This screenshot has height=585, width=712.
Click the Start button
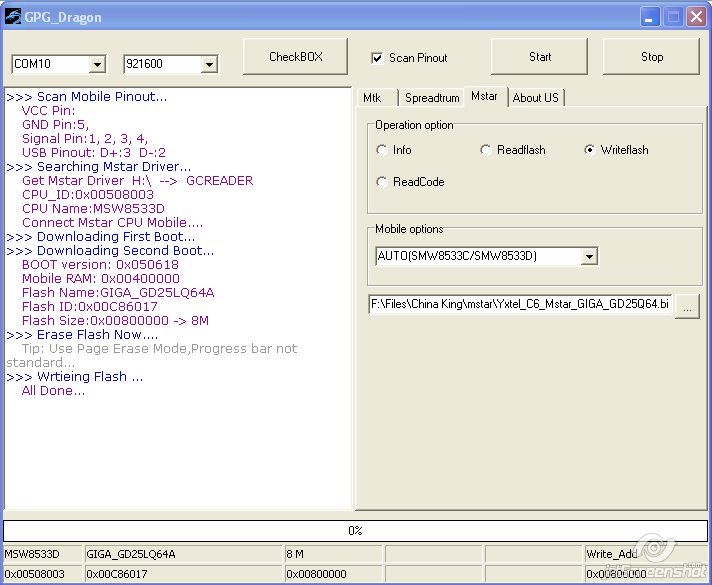pos(540,57)
